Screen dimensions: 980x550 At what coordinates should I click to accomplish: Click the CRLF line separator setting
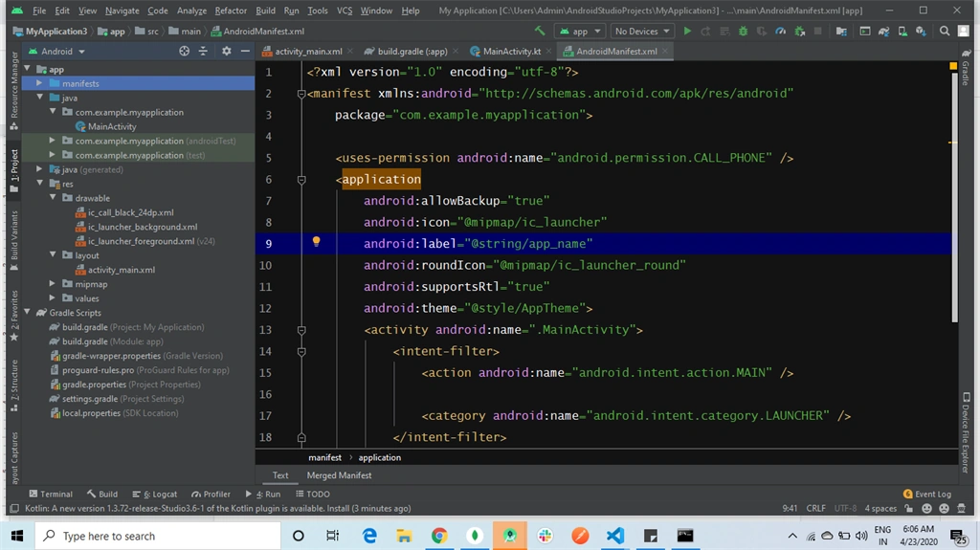[x=815, y=508]
